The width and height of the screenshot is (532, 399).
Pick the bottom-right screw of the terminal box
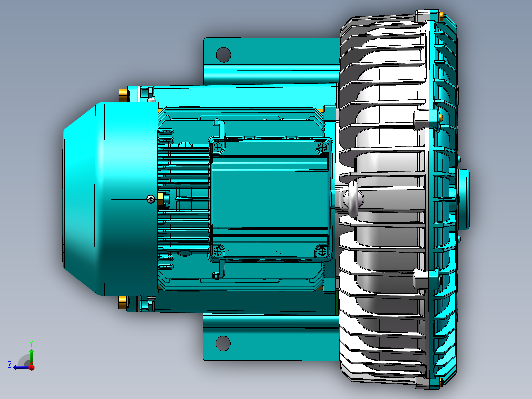(x=321, y=251)
